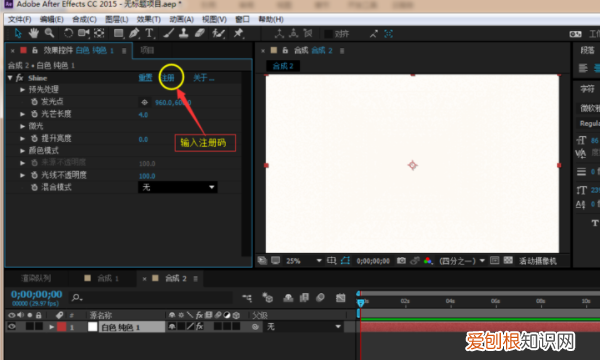Expand the 提升亮度 property
This screenshot has height=360, width=600.
(x=22, y=138)
